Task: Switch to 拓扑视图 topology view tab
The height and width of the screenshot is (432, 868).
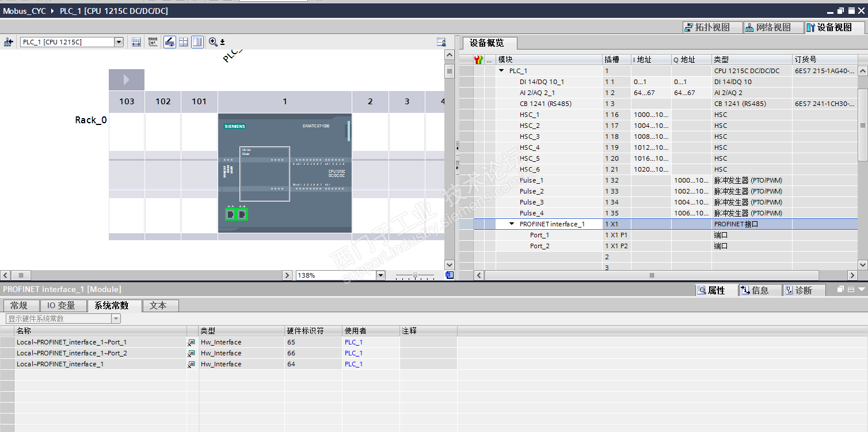Action: [x=711, y=27]
